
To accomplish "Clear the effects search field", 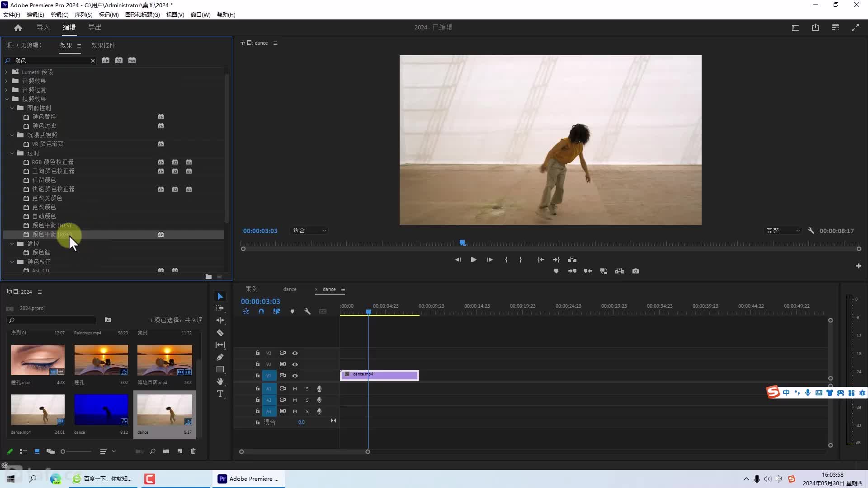I will (93, 61).
